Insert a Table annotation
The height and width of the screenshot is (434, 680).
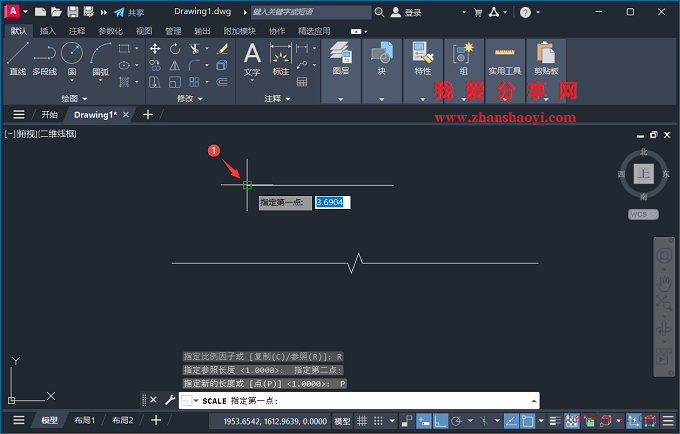(x=302, y=82)
